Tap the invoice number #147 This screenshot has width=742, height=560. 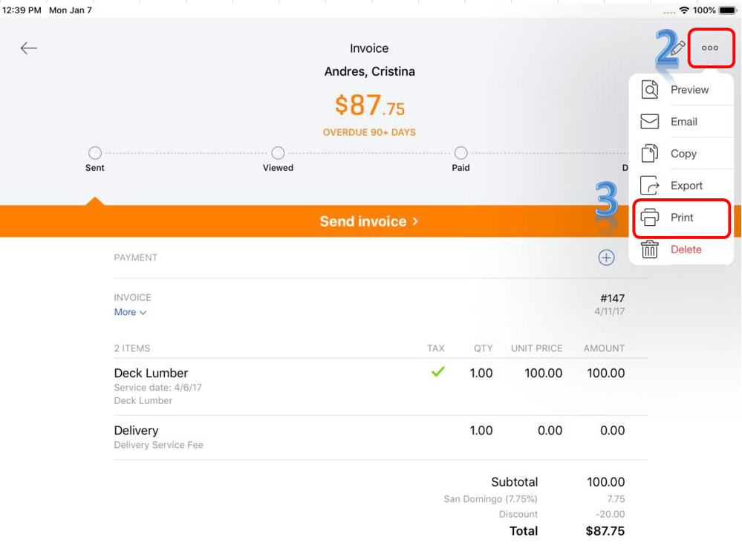[x=612, y=299]
